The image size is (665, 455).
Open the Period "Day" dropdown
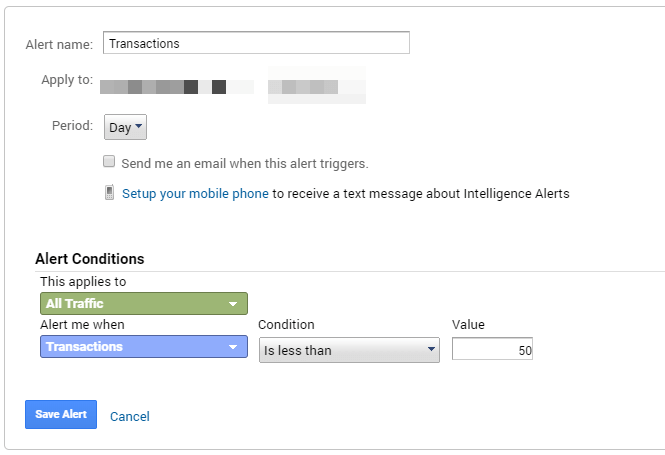126,128
